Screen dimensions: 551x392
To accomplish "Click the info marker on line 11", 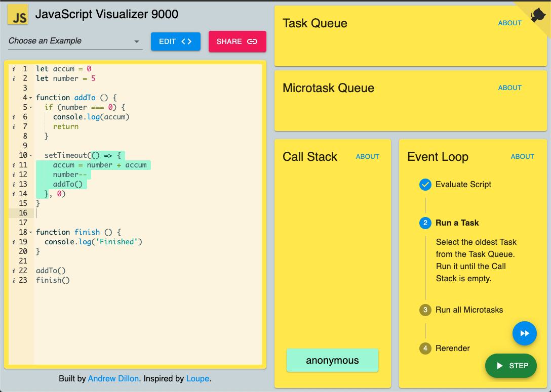I will pos(14,165).
